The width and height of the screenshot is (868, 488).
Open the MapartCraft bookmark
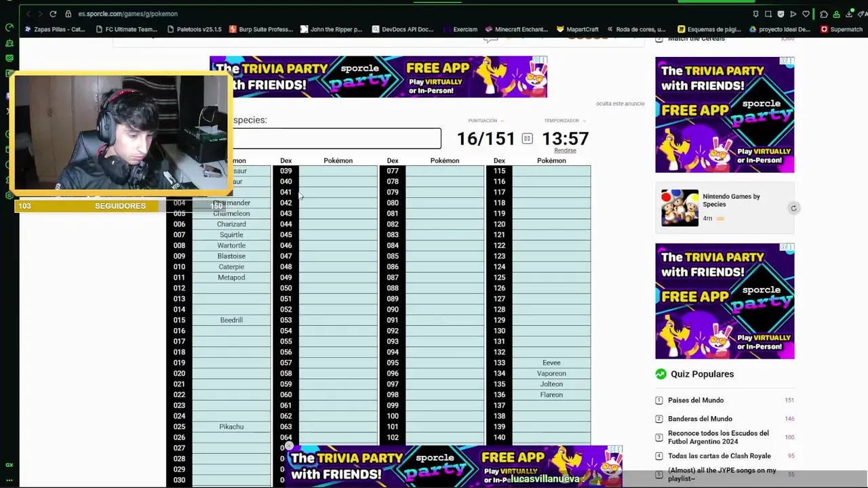tap(578, 29)
